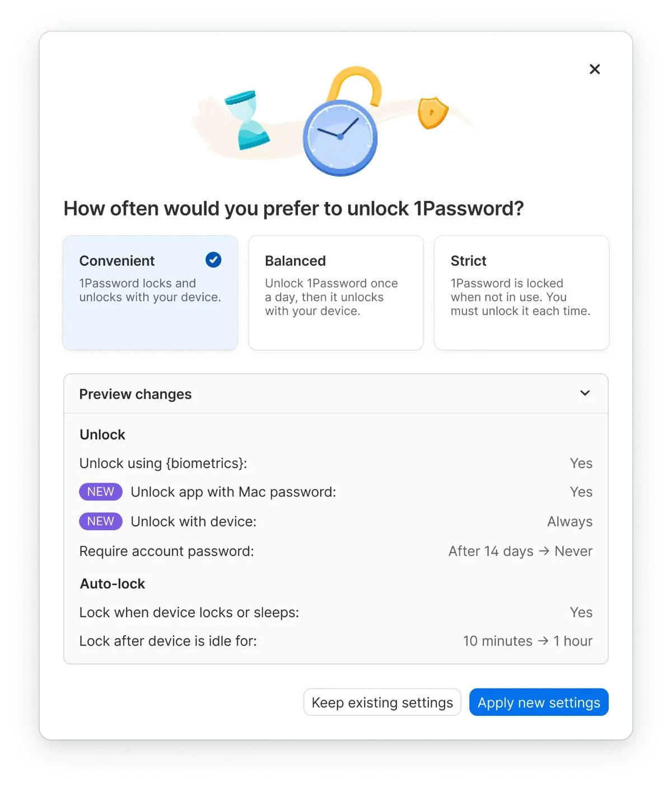Click Keep existing settings button
The height and width of the screenshot is (787, 672).
[x=382, y=702]
